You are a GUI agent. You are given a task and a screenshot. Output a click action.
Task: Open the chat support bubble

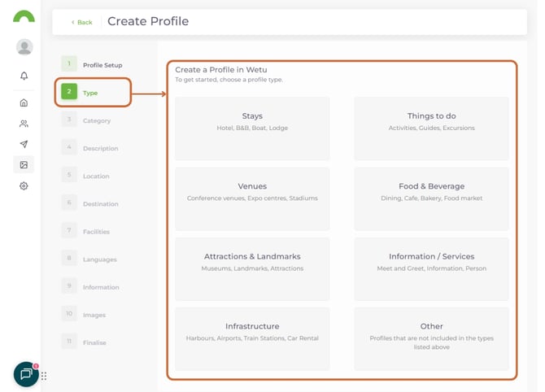[26, 374]
